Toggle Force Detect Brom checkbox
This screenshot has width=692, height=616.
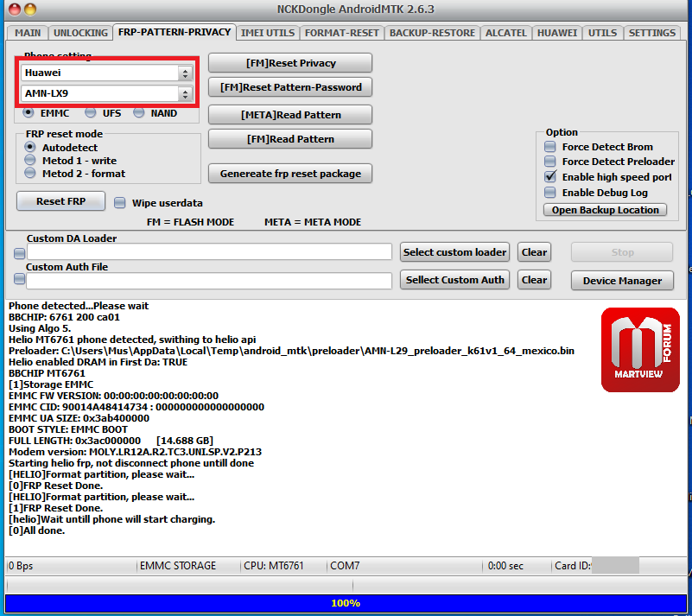(x=550, y=147)
